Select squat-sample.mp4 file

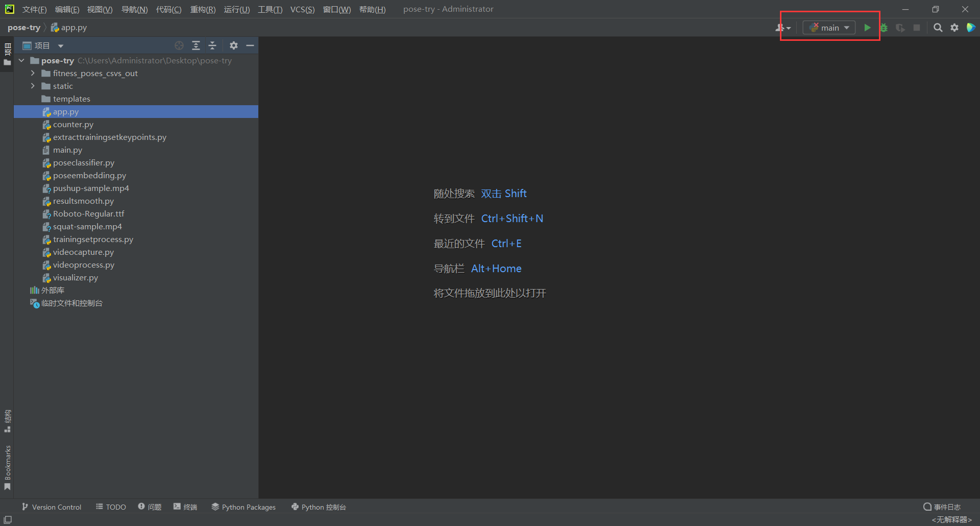coord(87,226)
